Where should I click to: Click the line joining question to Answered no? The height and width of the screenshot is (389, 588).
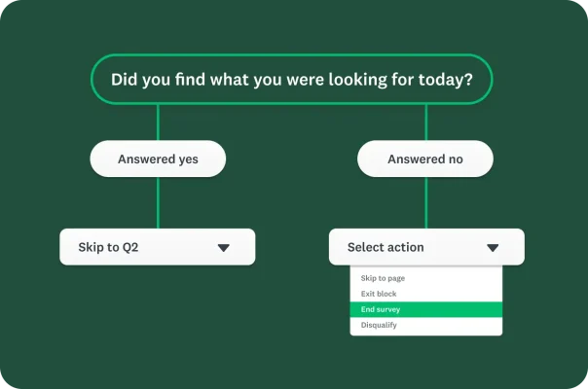[425, 123]
